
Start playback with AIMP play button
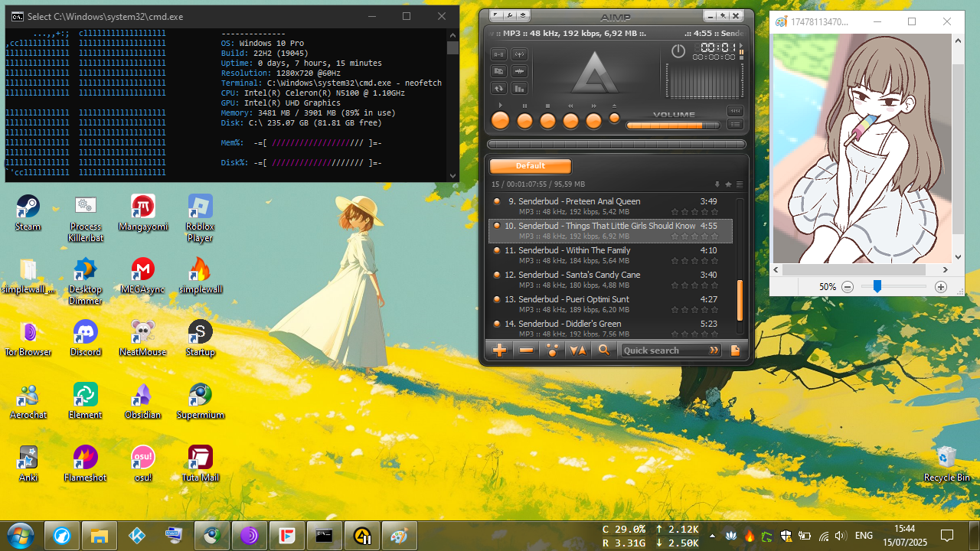pyautogui.click(x=500, y=120)
